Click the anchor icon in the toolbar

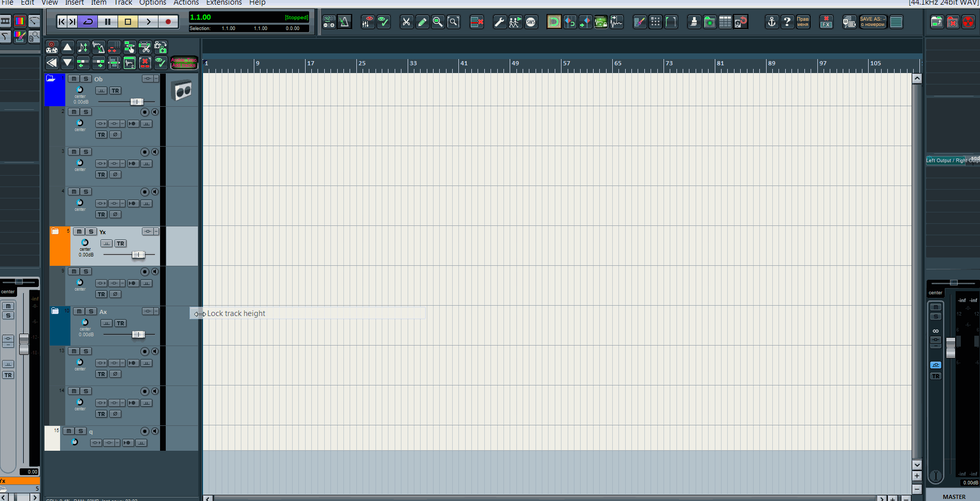772,22
